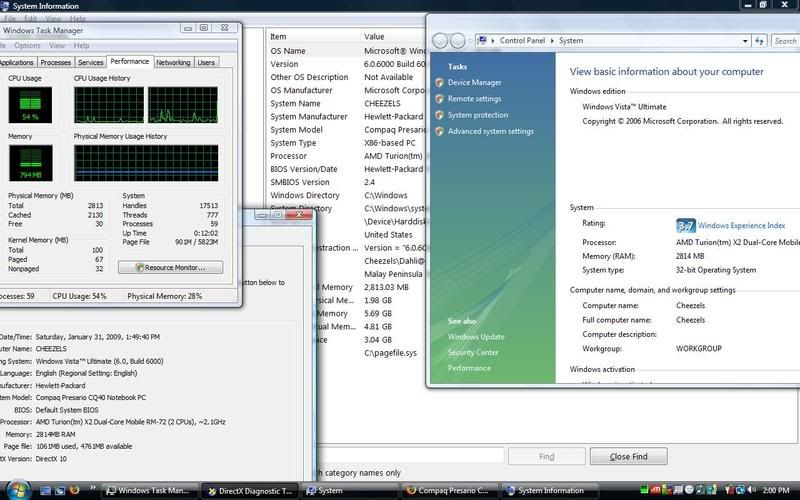Open the Windows Experience Index link
Image resolution: width=800 pixels, height=500 pixels.
point(741,226)
